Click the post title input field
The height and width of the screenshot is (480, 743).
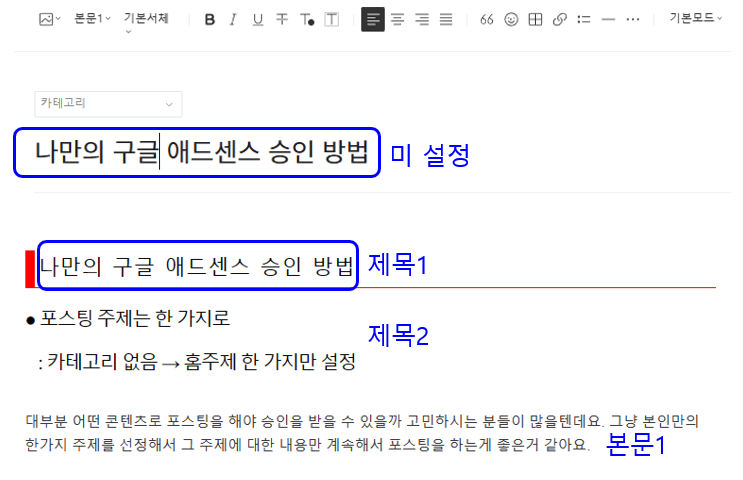201,152
